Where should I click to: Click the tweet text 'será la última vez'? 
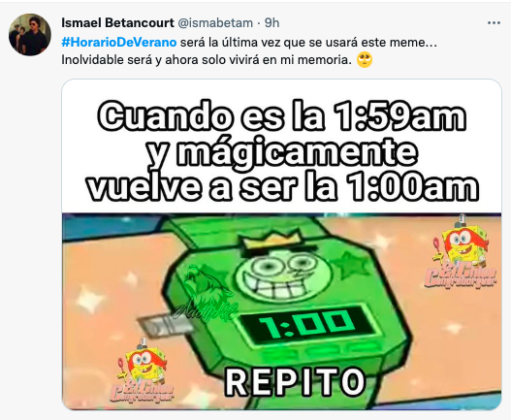point(230,43)
